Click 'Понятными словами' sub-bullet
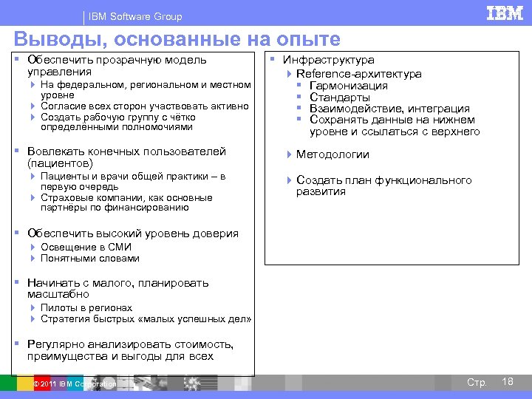This screenshot has width=532, height=399. [x=90, y=258]
